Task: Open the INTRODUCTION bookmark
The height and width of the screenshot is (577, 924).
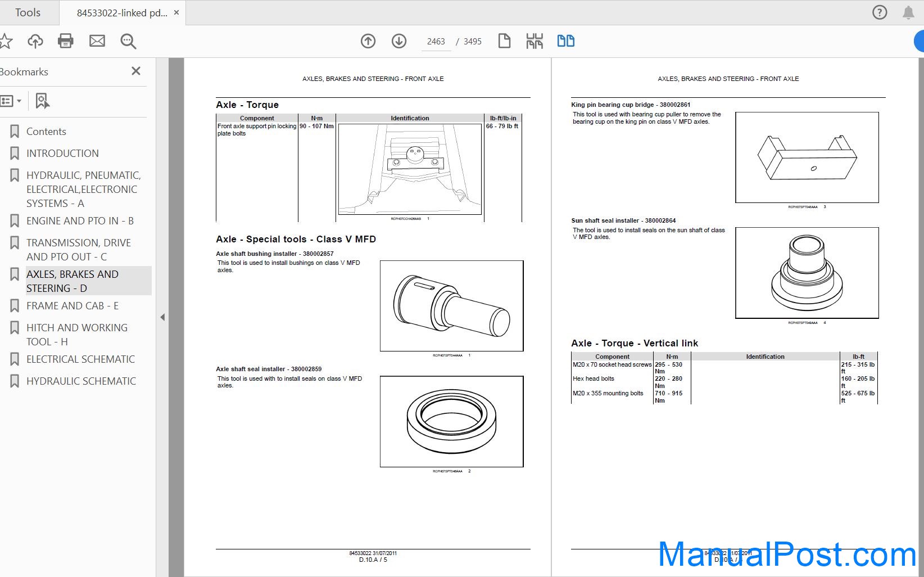Action: [62, 154]
